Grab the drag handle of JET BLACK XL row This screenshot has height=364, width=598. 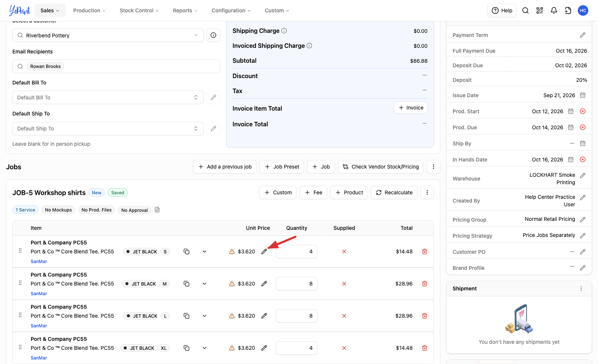coord(20,347)
